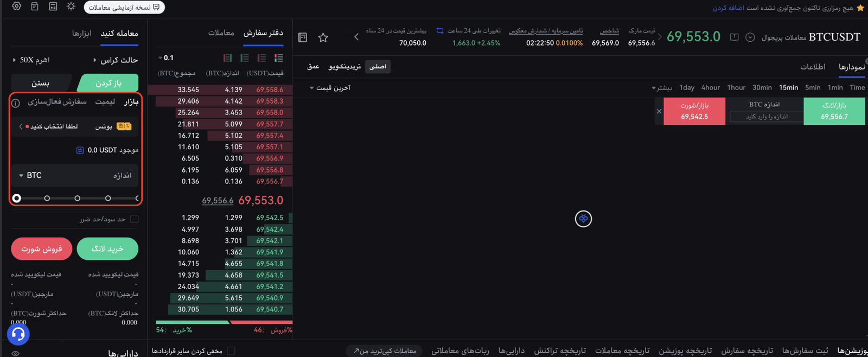Switch to the معامله کنید tab
Image resolution: width=868 pixels, height=357 pixels.
119,33
